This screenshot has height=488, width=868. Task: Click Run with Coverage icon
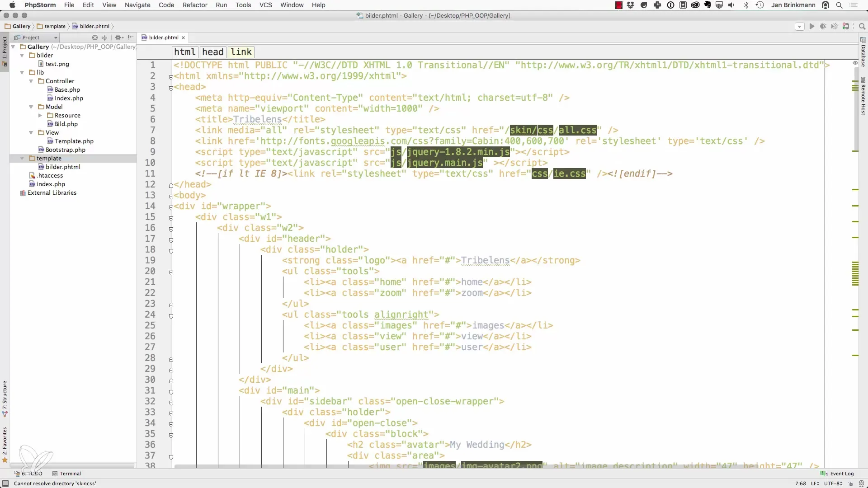click(x=834, y=26)
